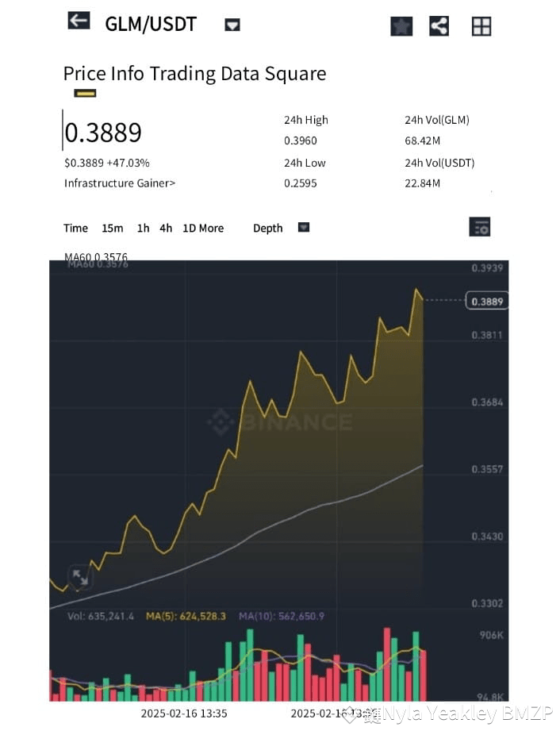The height and width of the screenshot is (731, 560).
Task: Toggle the Vol indicator label
Action: (102, 614)
